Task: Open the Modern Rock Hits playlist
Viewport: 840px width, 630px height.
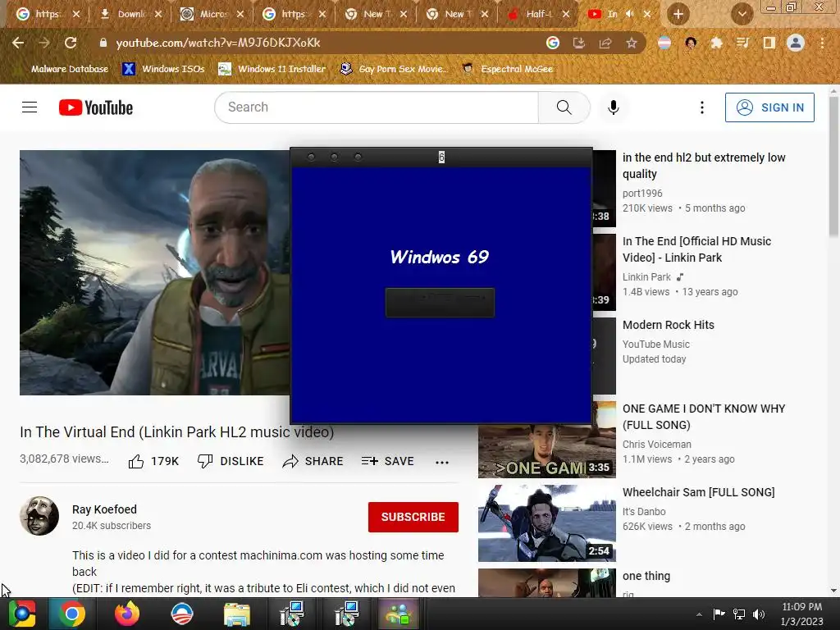Action: point(668,325)
